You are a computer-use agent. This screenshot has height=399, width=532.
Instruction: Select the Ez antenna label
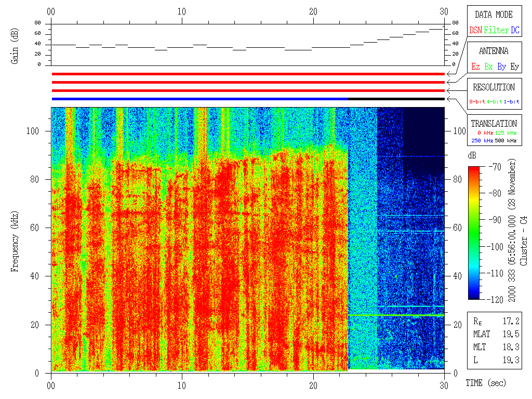coord(475,67)
